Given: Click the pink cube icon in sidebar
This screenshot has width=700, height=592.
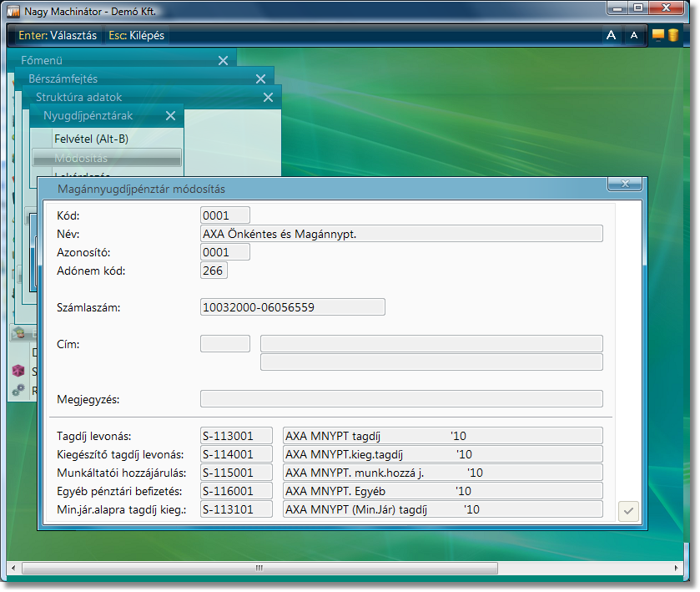Looking at the screenshot, I should (x=18, y=371).
